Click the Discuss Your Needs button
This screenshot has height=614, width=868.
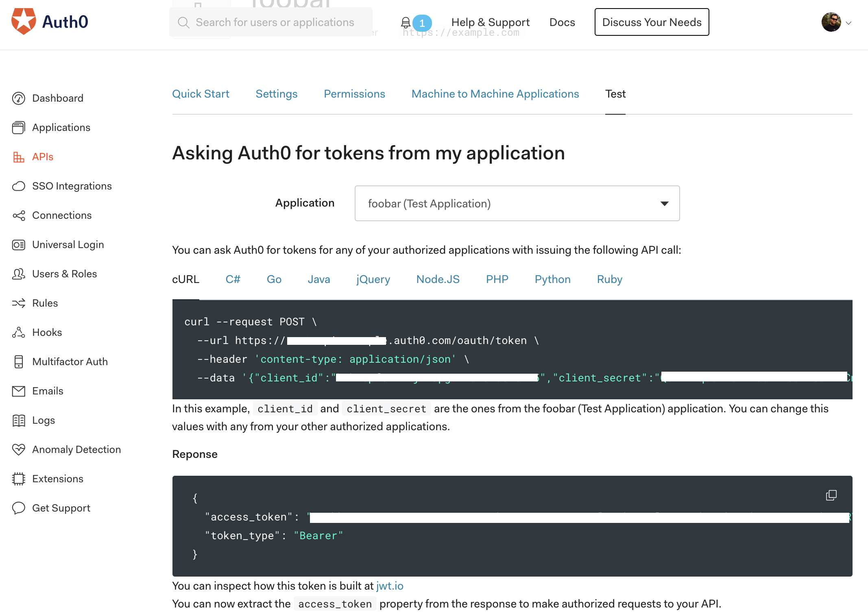[651, 22]
